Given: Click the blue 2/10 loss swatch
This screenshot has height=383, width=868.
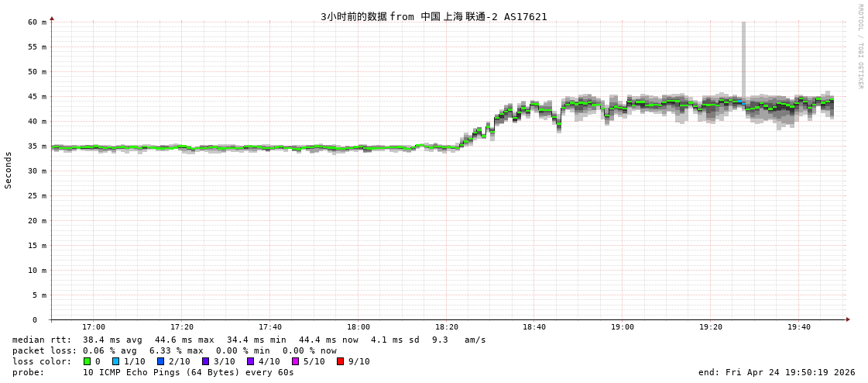Looking at the screenshot, I should 160,361.
